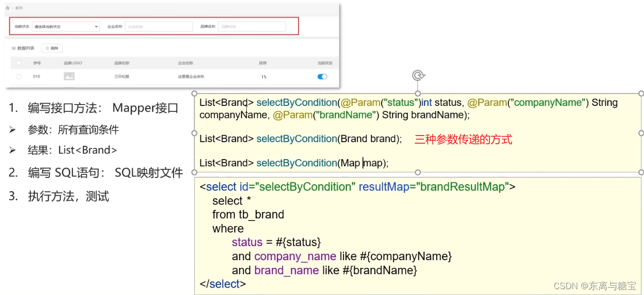Click the brand logo placeholder image in row 010
644x295 pixels.
69,76
